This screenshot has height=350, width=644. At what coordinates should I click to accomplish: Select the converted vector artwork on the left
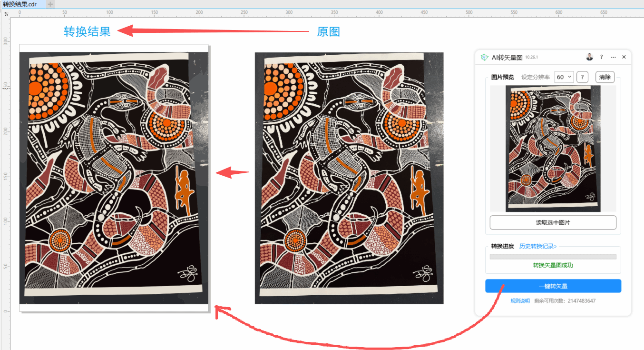tap(114, 176)
